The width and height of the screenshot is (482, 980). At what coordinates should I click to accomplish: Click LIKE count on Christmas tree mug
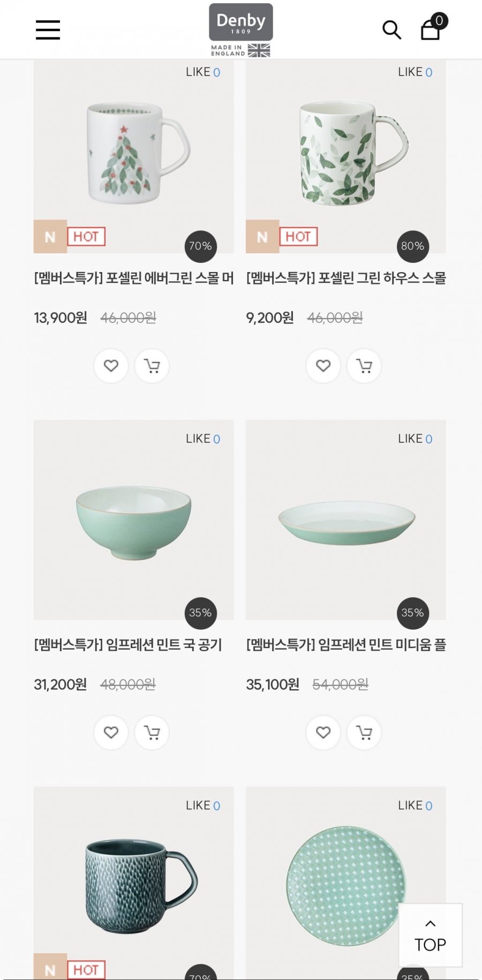203,72
